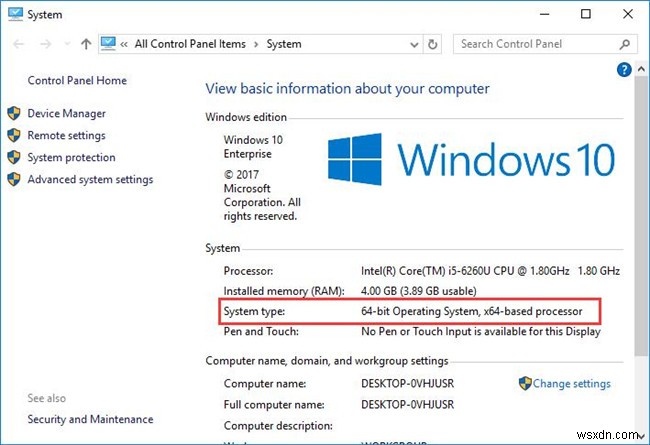Viewport: 650px width, 445px height.
Task: Select the System breadcrumb segment
Action: point(284,44)
